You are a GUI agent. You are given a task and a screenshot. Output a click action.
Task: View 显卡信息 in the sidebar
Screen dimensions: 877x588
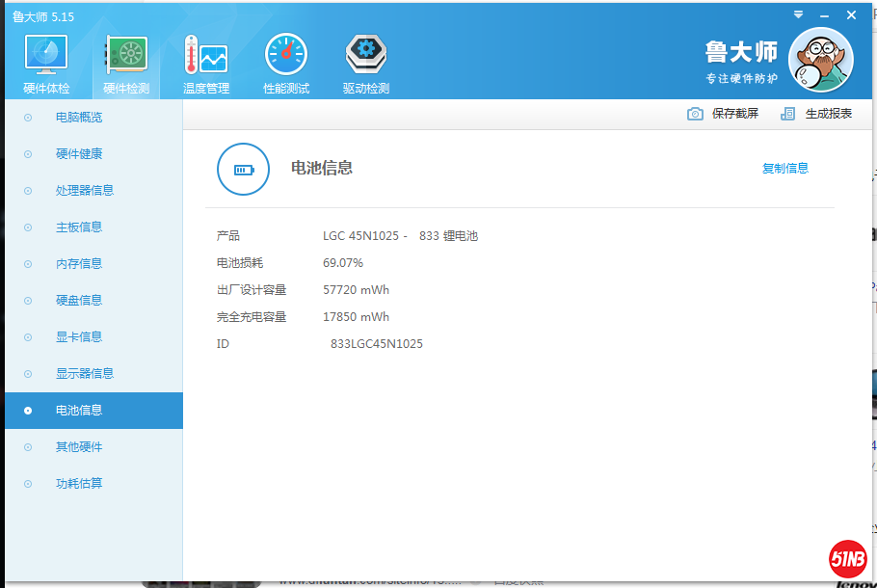[79, 337]
